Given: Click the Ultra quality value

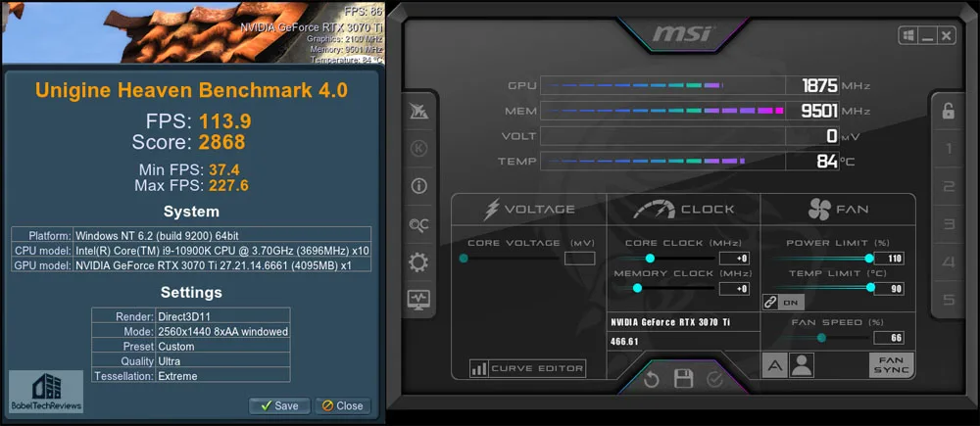Looking at the screenshot, I should coord(170,361).
